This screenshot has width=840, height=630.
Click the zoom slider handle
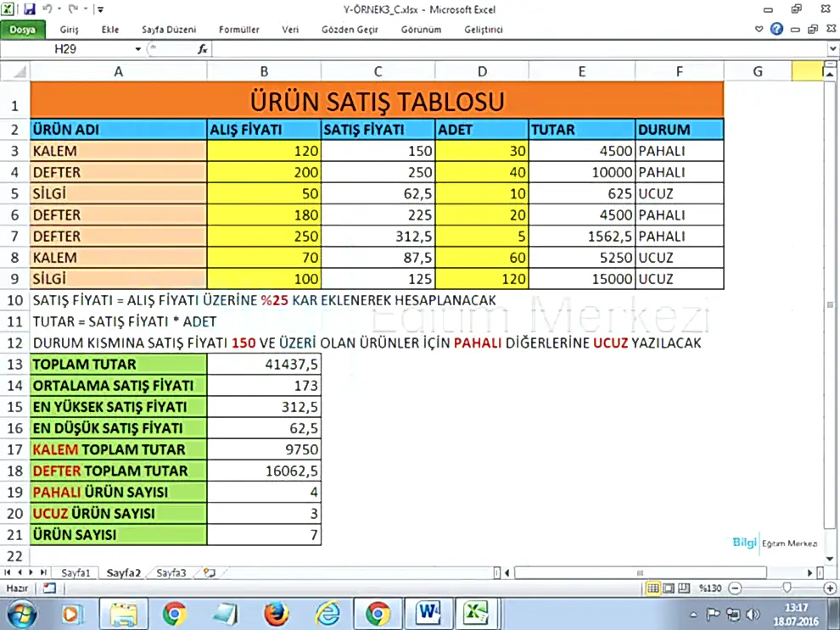(x=787, y=588)
